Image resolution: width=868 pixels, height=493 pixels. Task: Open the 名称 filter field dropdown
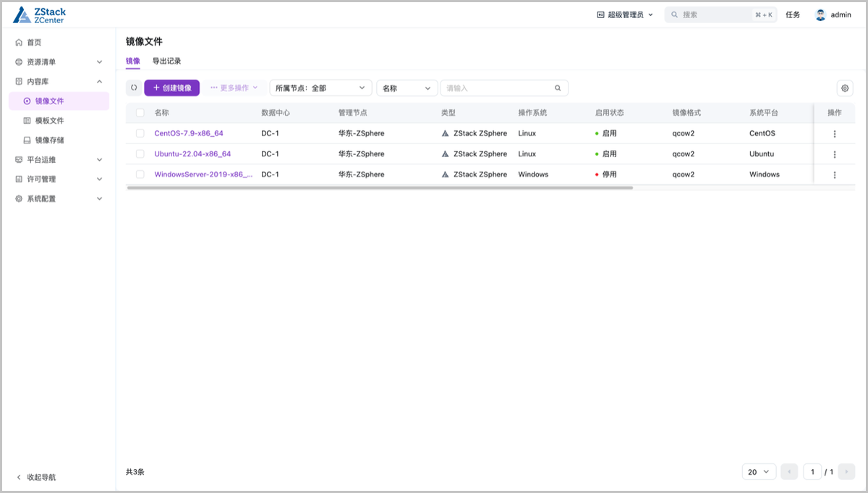coord(407,88)
